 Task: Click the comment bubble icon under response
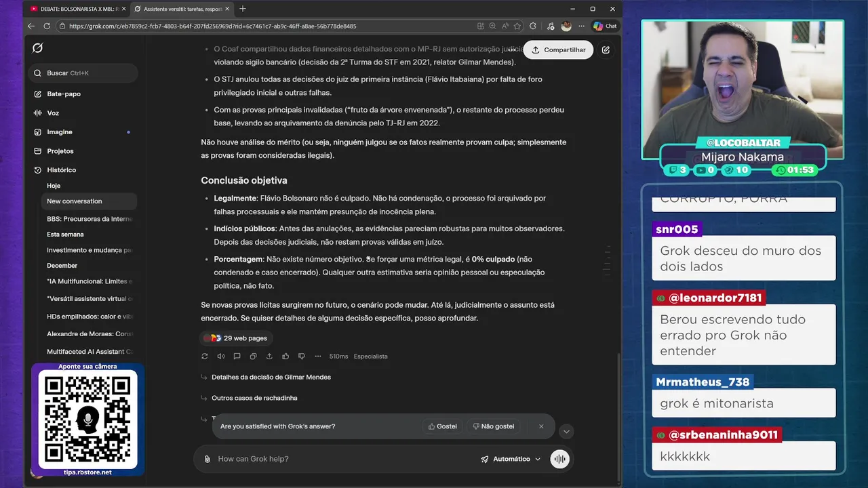tap(237, 357)
